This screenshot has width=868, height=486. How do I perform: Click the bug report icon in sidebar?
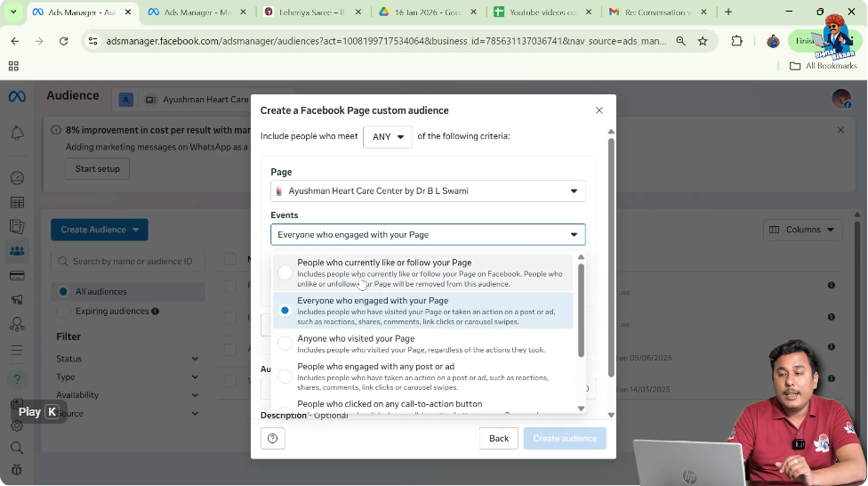click(x=17, y=470)
